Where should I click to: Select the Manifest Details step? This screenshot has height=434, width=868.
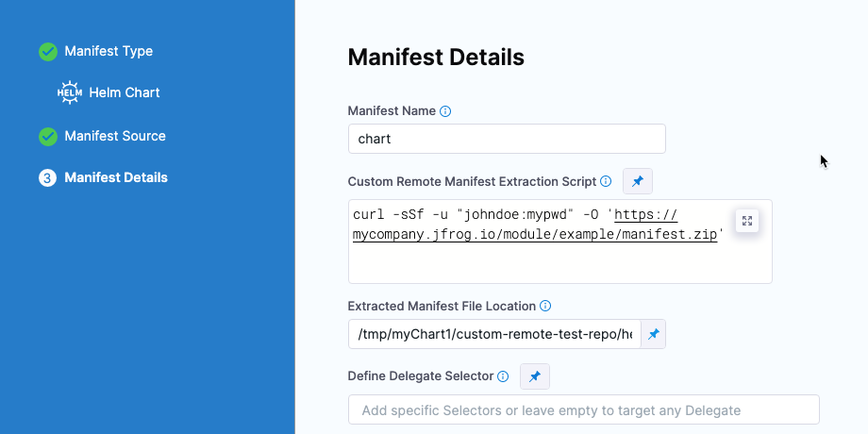pos(116,178)
